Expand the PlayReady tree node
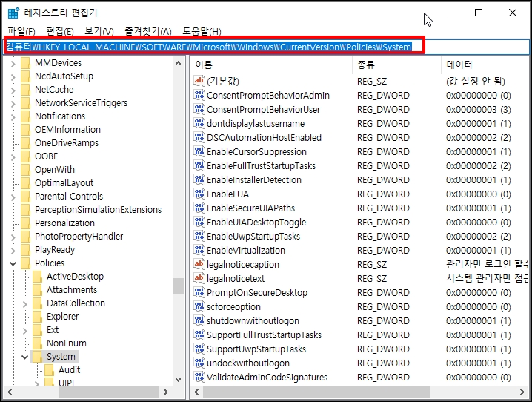This screenshot has height=402, width=532. tap(13, 250)
